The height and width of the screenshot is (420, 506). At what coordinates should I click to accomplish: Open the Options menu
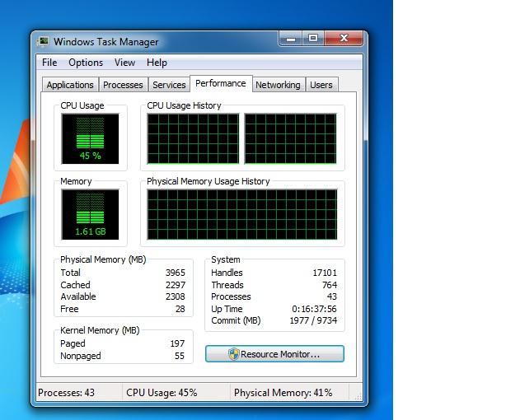(86, 63)
